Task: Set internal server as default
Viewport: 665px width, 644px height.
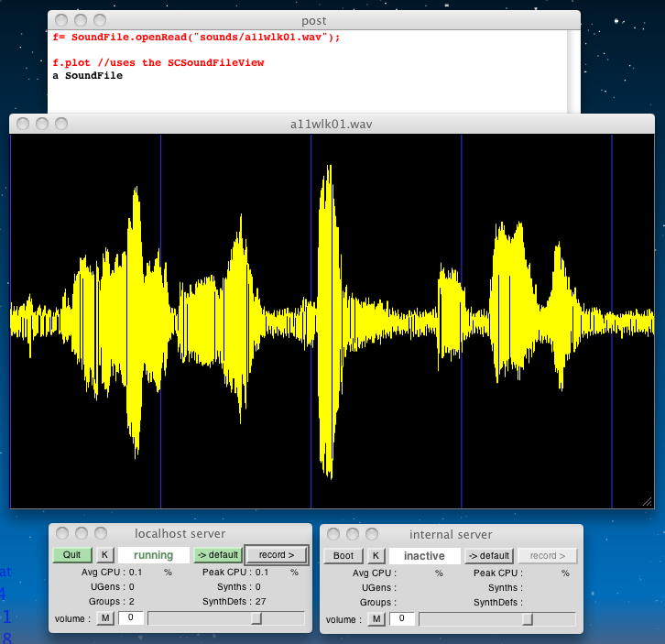Action: (487, 555)
